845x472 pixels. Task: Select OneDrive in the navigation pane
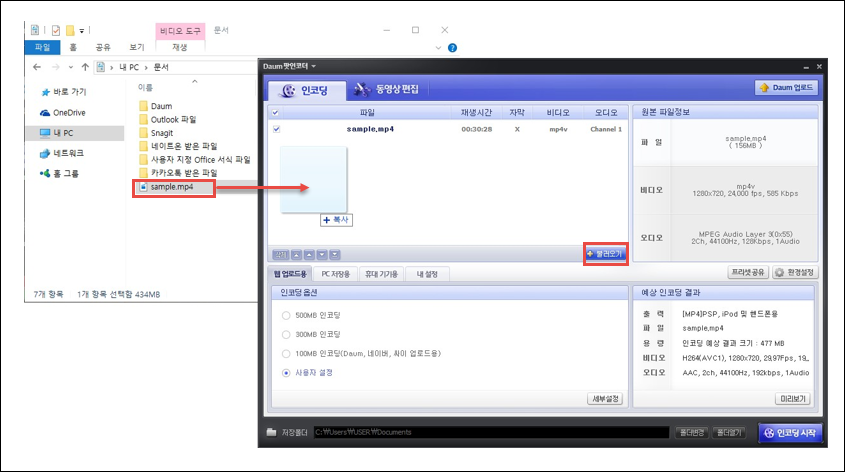pyautogui.click(x=63, y=113)
